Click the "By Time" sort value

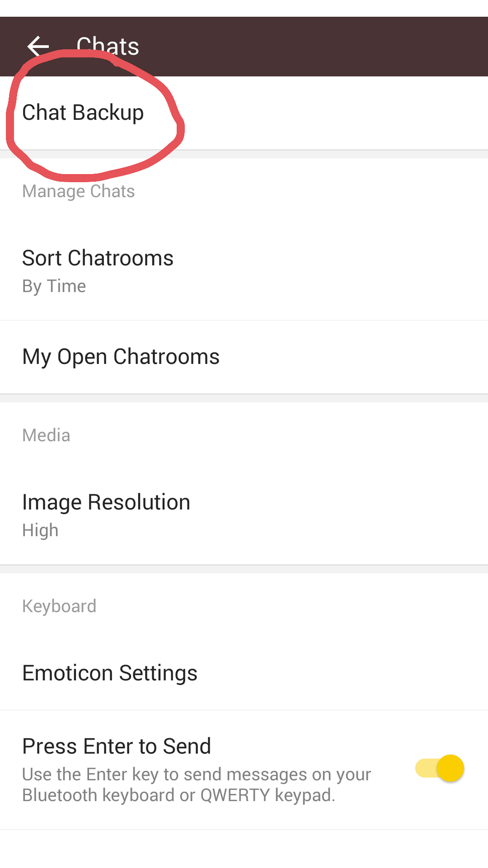[54, 286]
